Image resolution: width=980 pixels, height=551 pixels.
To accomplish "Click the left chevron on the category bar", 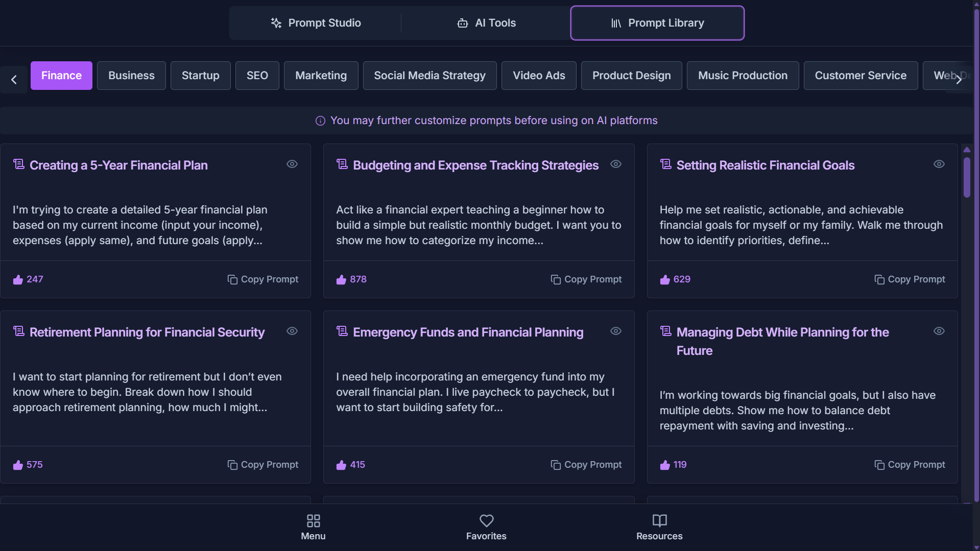I will [13, 79].
